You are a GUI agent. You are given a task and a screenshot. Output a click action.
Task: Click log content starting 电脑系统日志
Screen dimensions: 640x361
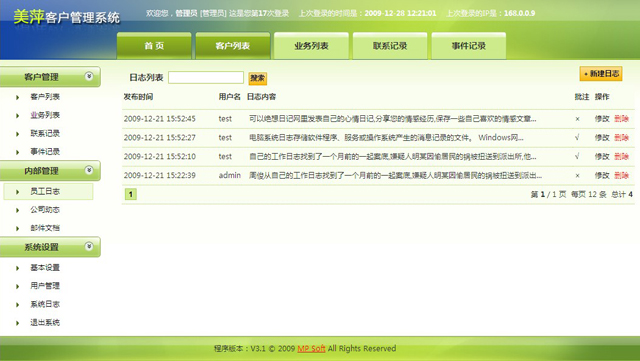point(386,138)
